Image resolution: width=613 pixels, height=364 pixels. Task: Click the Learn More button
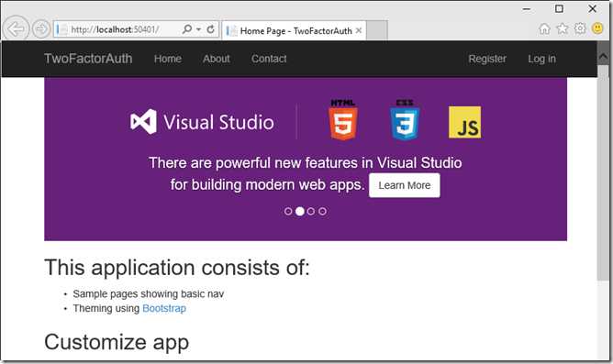pos(405,185)
